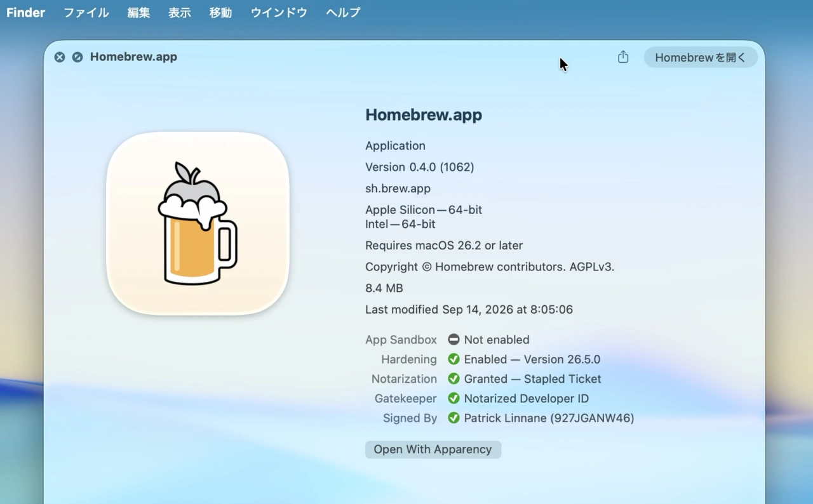
Task: Open the ウインドウ menu
Action: (x=279, y=13)
